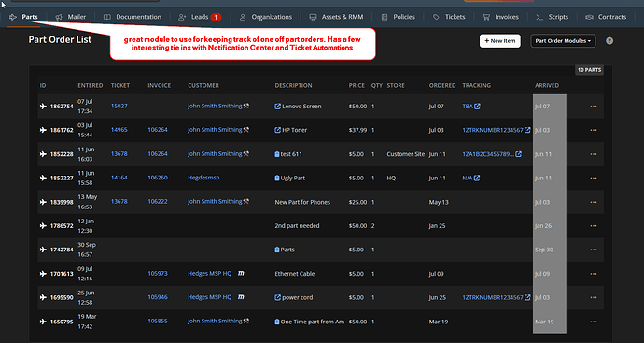Click the New Item button
Image resolution: width=644 pixels, height=343 pixels.
click(x=500, y=41)
